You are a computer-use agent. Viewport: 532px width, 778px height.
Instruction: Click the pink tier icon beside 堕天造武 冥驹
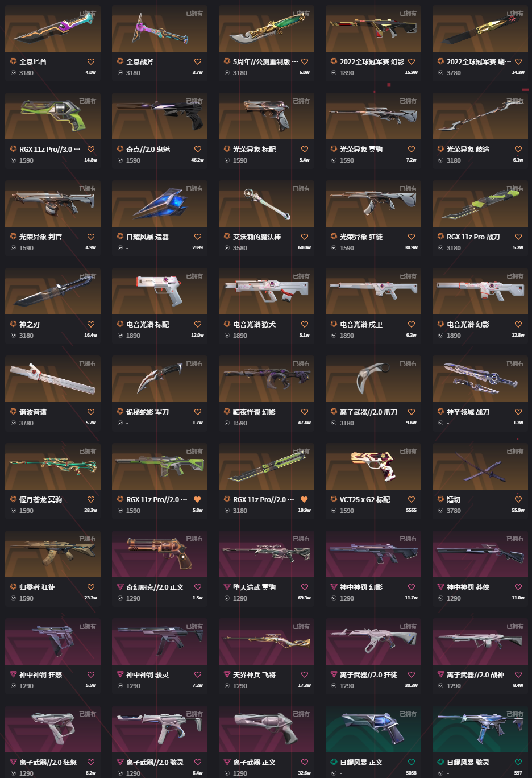(x=227, y=587)
